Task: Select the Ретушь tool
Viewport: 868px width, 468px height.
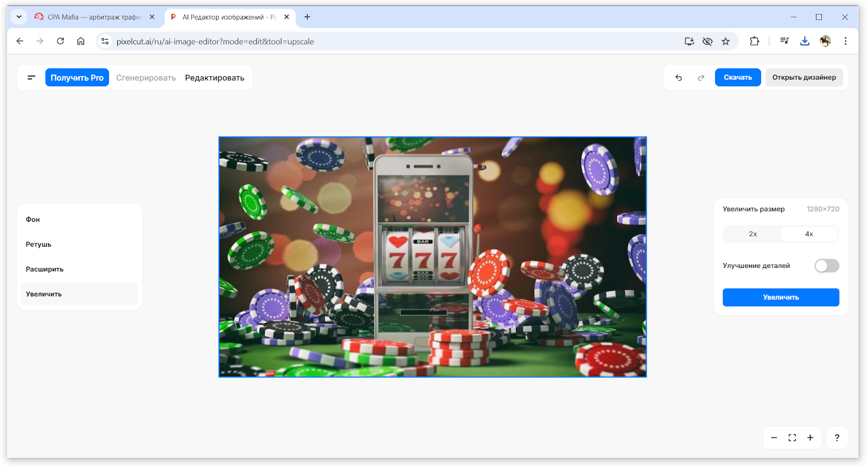Action: [80, 245]
